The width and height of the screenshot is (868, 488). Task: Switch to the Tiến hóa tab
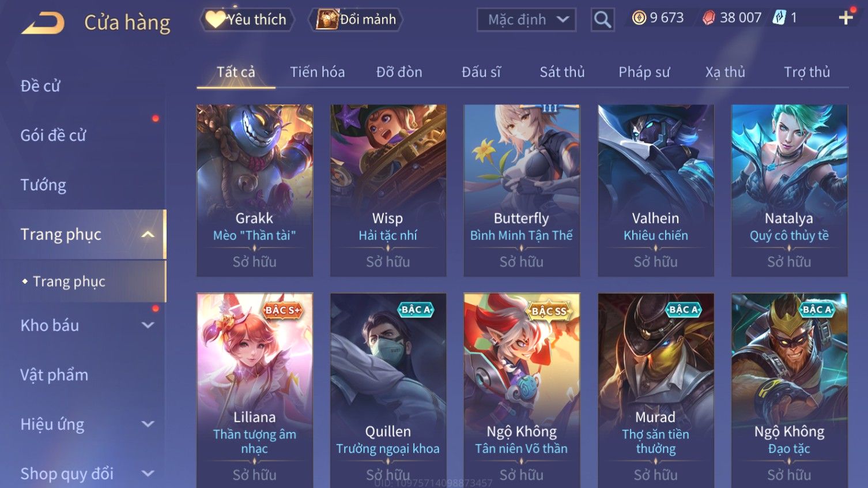pos(317,72)
